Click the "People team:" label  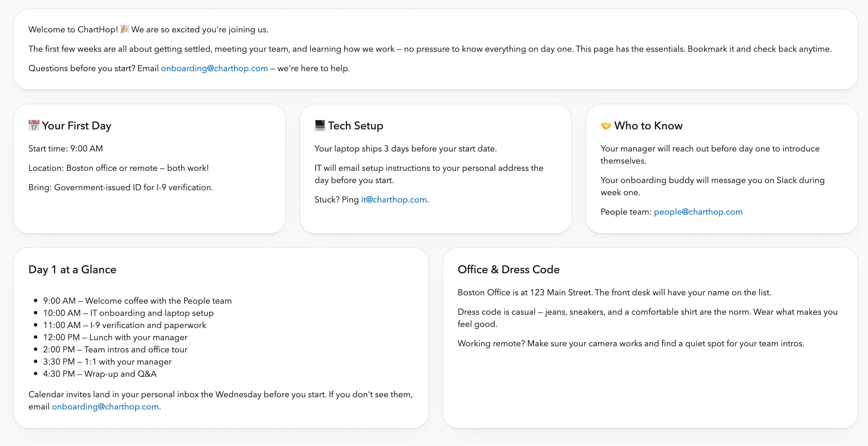click(x=626, y=212)
